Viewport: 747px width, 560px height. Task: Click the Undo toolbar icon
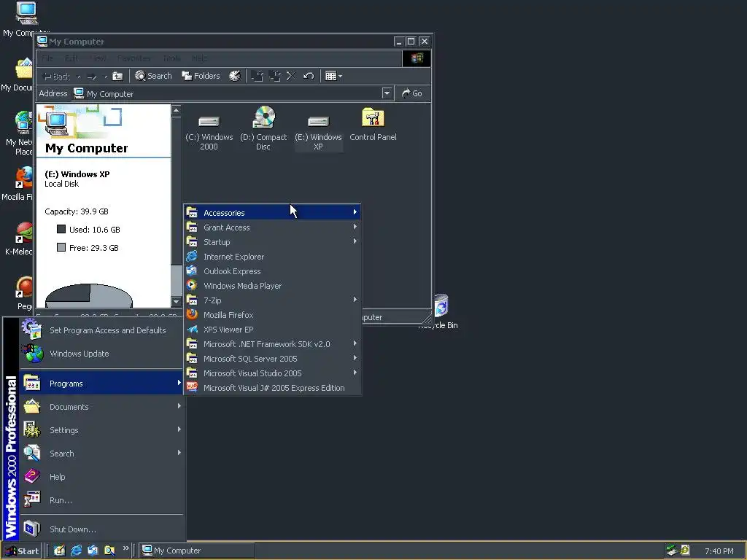pos(309,76)
